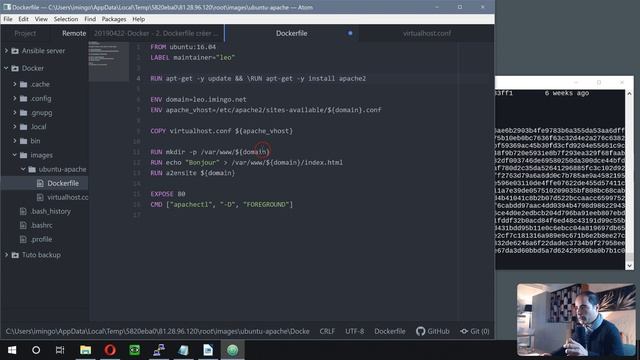
Task: Open Task View on taskbar
Action: point(60,350)
